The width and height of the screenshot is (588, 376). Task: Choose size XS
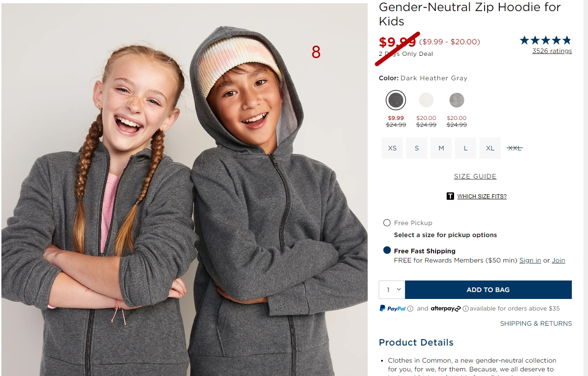(392, 148)
